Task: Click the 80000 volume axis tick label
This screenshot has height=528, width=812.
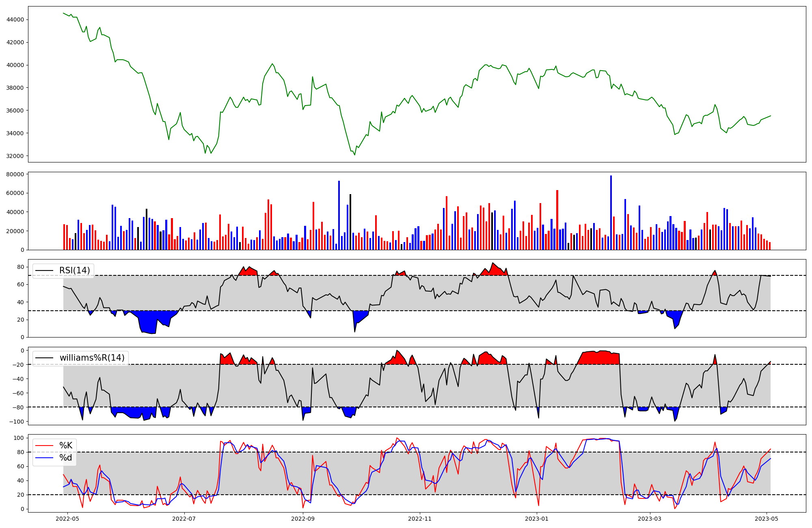Action: (x=15, y=174)
